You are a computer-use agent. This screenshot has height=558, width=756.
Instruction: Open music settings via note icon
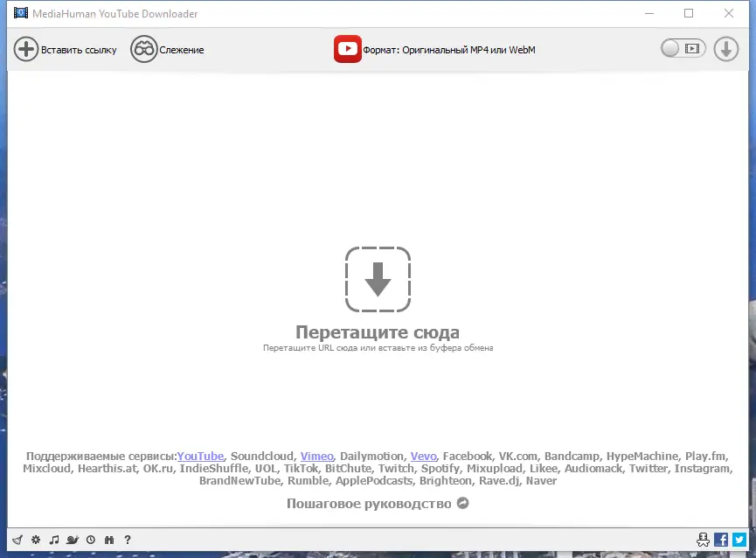(x=53, y=540)
